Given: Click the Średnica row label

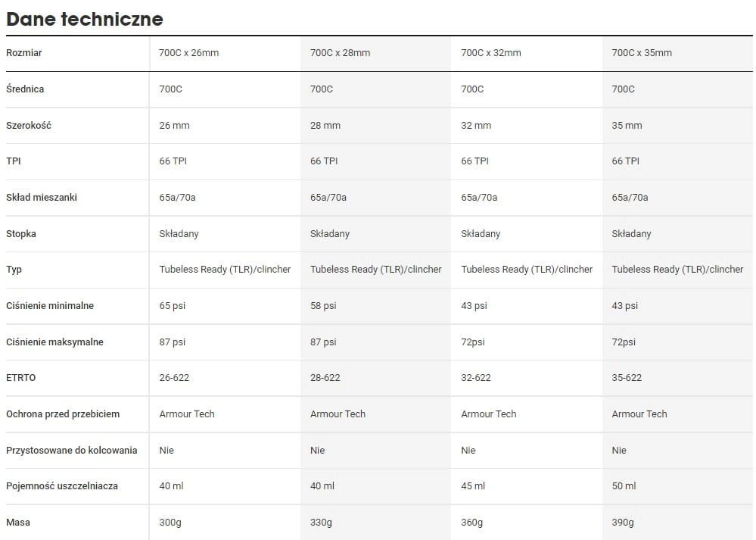Looking at the screenshot, I should click(x=24, y=89).
